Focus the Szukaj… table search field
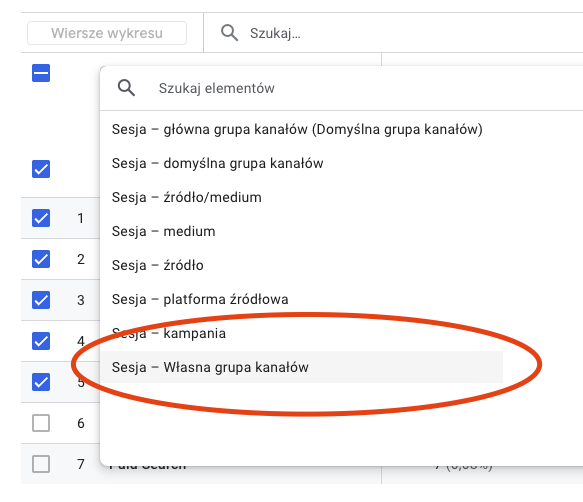Viewport: 583px width, 502px height. click(x=393, y=33)
